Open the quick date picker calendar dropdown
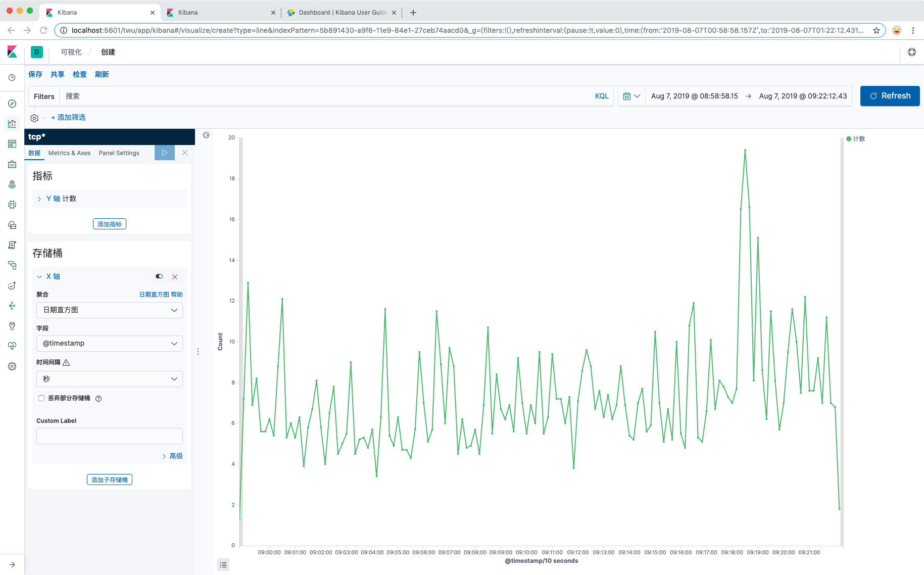The height and width of the screenshot is (575, 924). click(631, 96)
